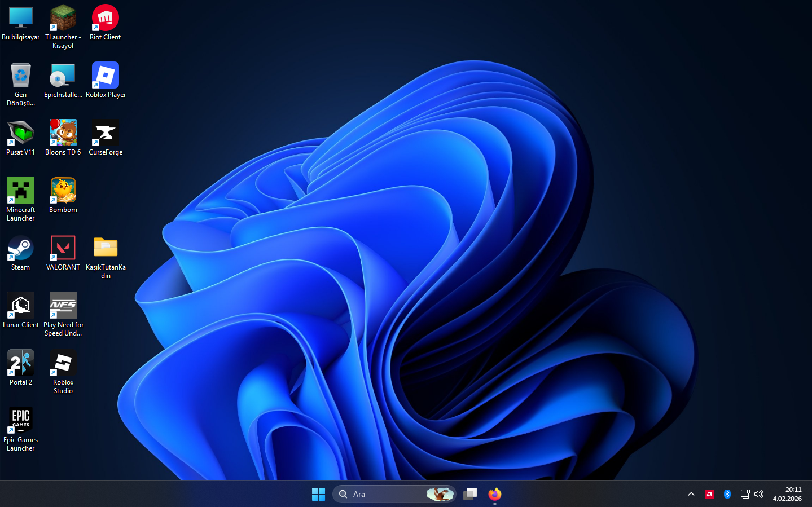Open the Windows Start menu
The image size is (812, 507).
(318, 494)
